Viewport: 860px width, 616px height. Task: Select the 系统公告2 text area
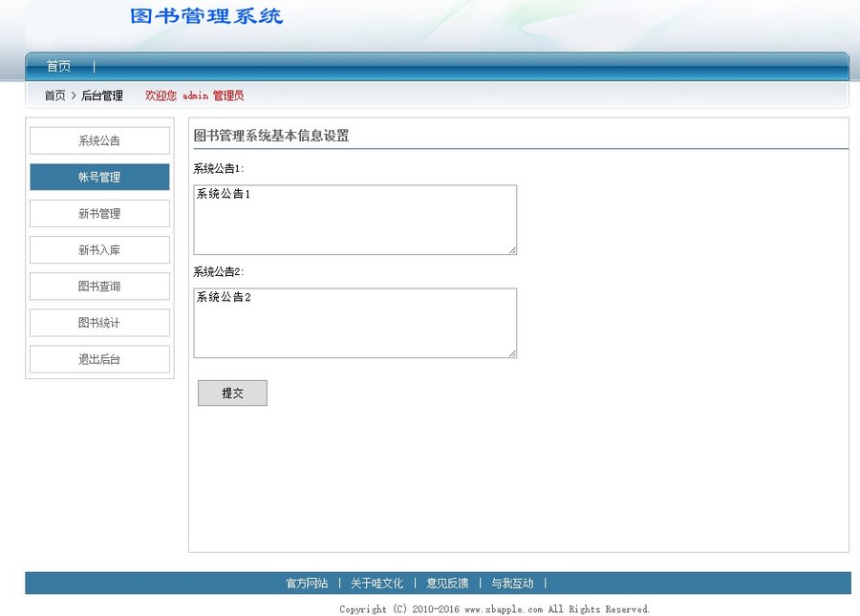(354, 323)
